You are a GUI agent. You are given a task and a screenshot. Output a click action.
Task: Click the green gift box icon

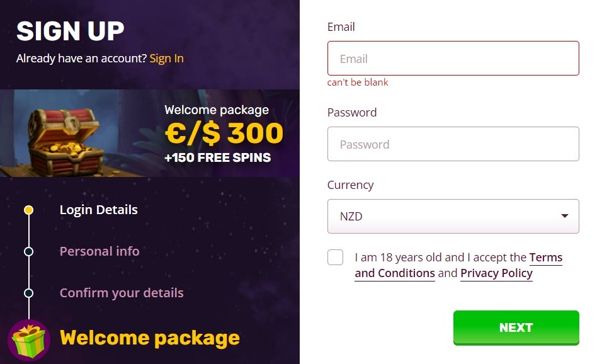click(29, 340)
